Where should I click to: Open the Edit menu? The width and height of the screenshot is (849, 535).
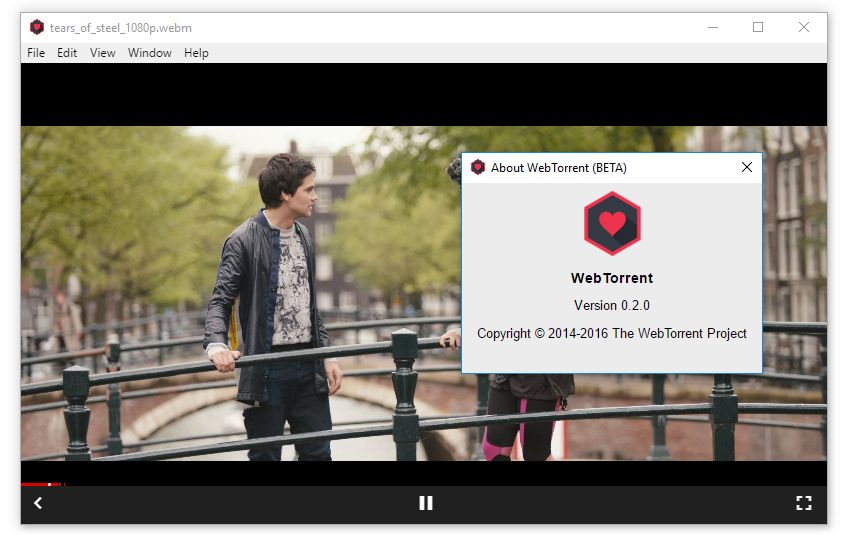(x=67, y=53)
